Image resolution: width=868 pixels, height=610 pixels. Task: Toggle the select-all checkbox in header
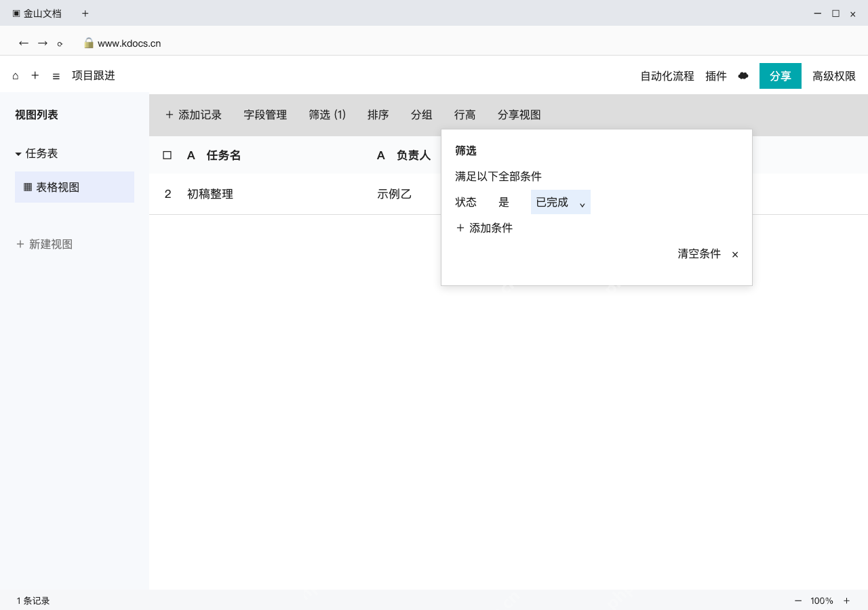click(x=167, y=155)
